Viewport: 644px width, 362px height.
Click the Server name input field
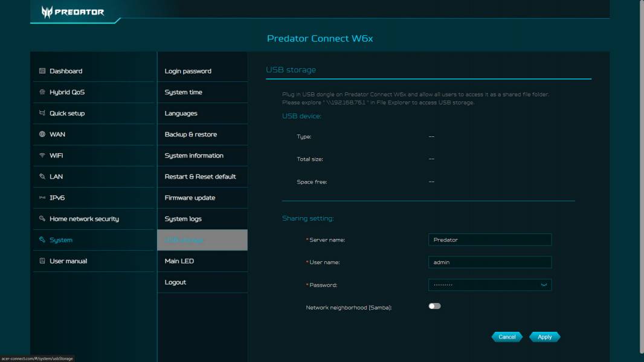tap(489, 240)
